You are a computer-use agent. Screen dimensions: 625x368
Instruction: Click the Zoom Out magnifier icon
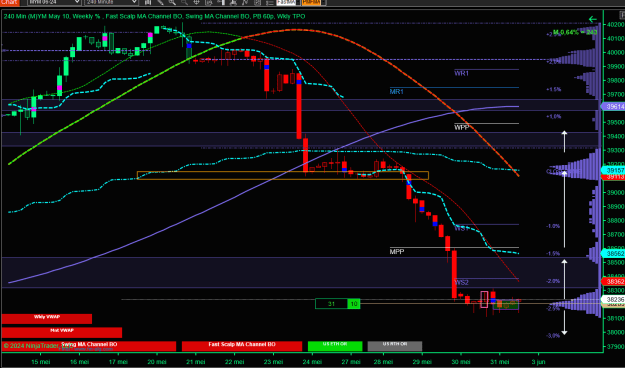tap(185, 2)
